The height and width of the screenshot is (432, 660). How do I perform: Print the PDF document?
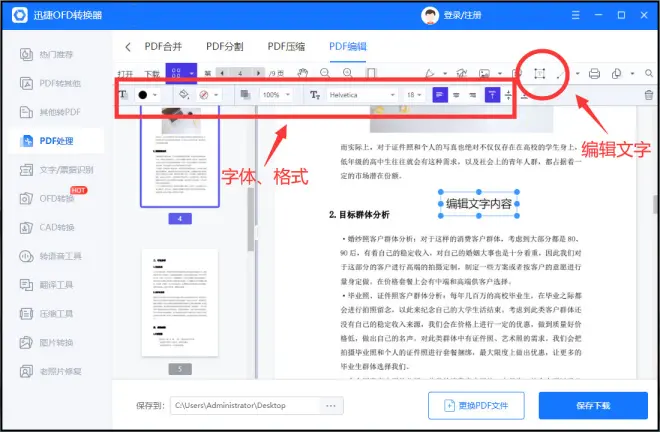(x=594, y=74)
